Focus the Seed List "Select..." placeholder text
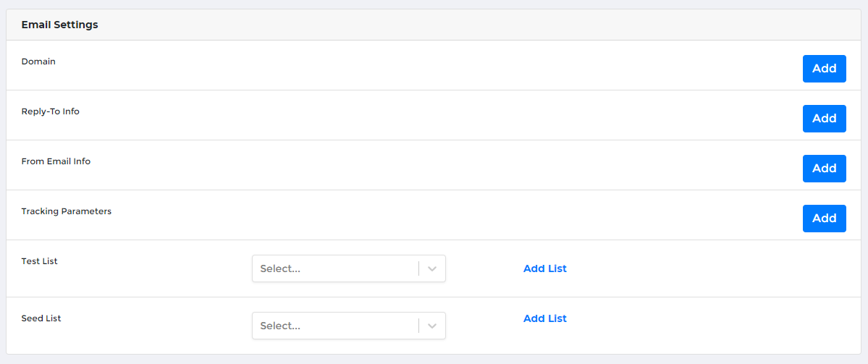868x364 pixels. click(280, 326)
